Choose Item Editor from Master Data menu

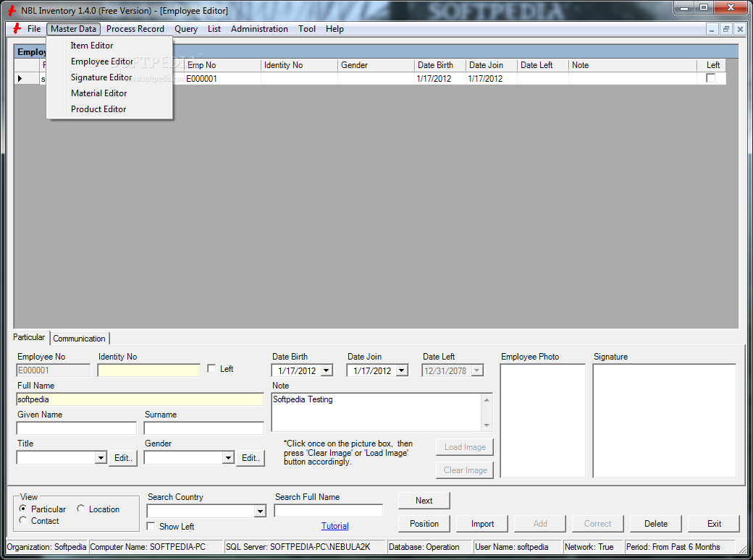[109, 46]
